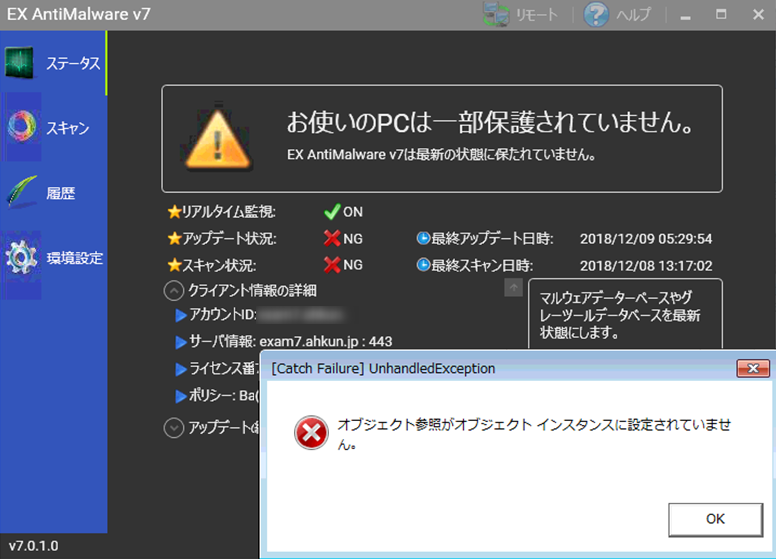Maximize the EX AntiMalware window
This screenshot has height=559, width=776.
coord(721,14)
